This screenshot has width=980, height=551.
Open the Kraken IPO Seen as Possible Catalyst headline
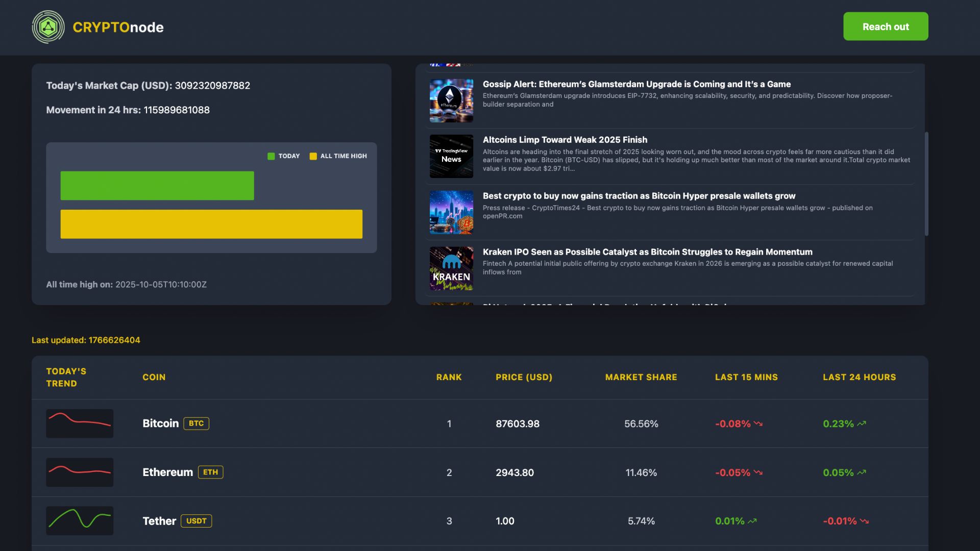[x=648, y=252]
